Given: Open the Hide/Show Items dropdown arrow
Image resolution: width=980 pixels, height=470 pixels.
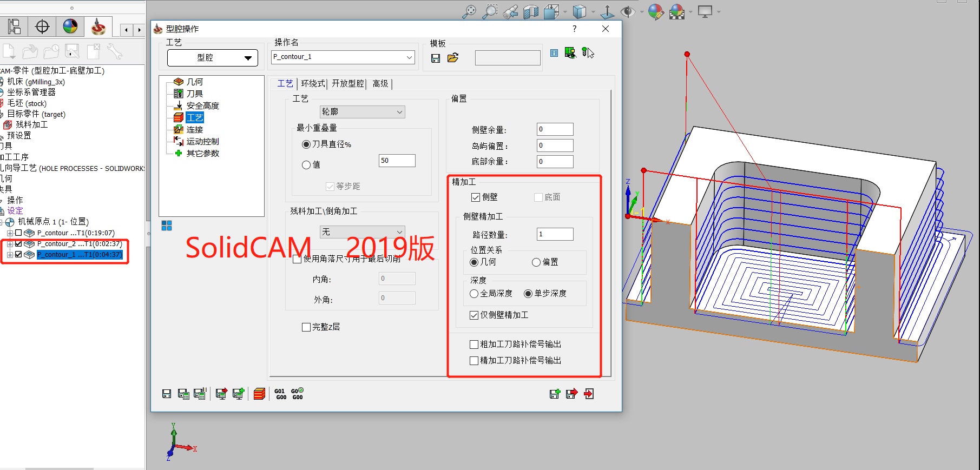Looking at the screenshot, I should (641, 11).
